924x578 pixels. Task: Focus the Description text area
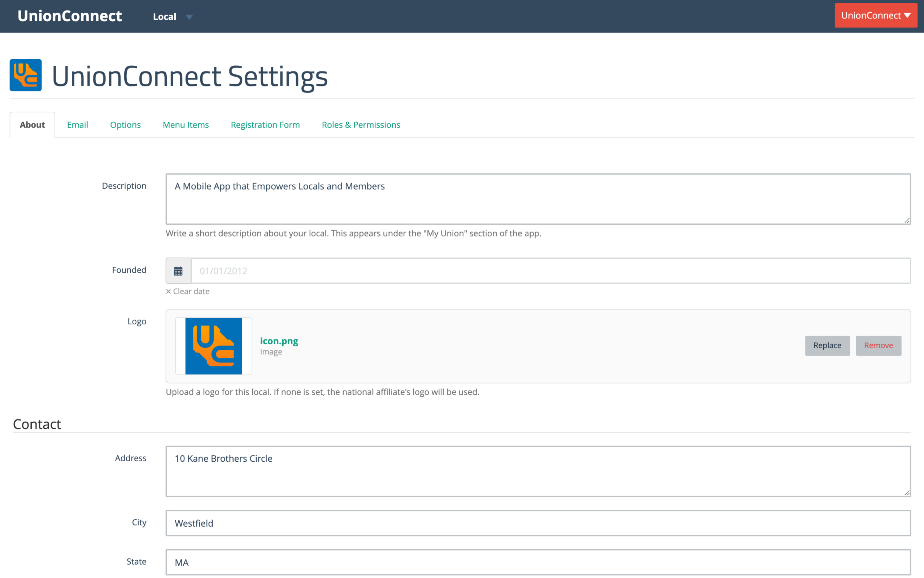[538, 199]
